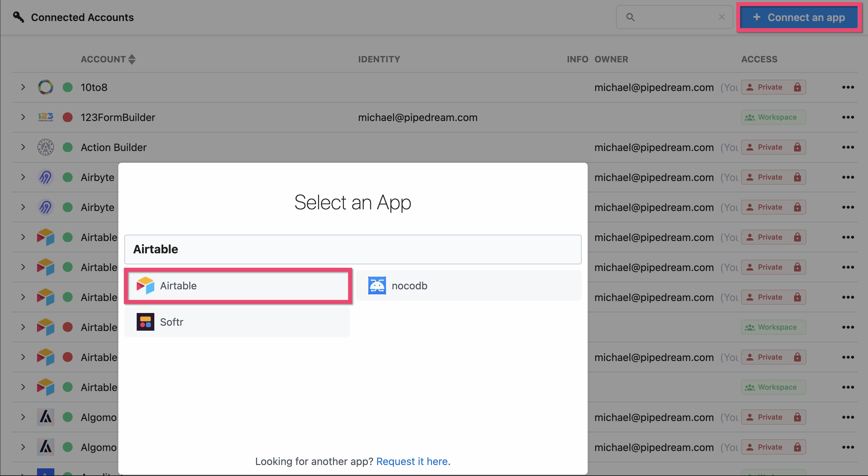The width and height of the screenshot is (868, 476).
Task: Click the Airtable logo icon in the dialog
Action: pyautogui.click(x=145, y=286)
